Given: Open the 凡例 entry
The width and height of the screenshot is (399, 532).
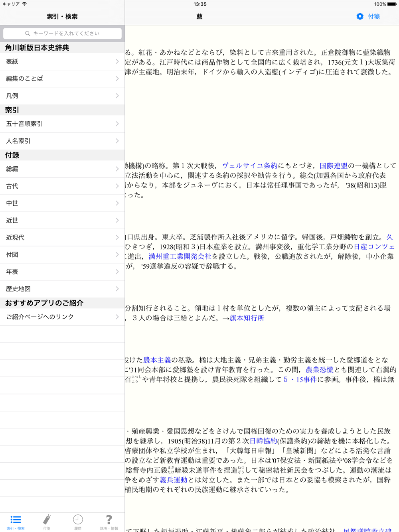Looking at the screenshot, I should (x=62, y=96).
